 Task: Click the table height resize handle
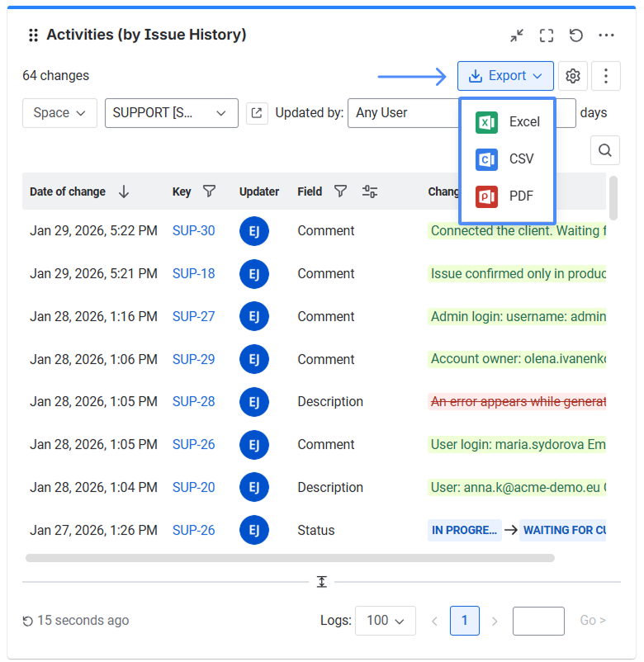pyautogui.click(x=322, y=582)
